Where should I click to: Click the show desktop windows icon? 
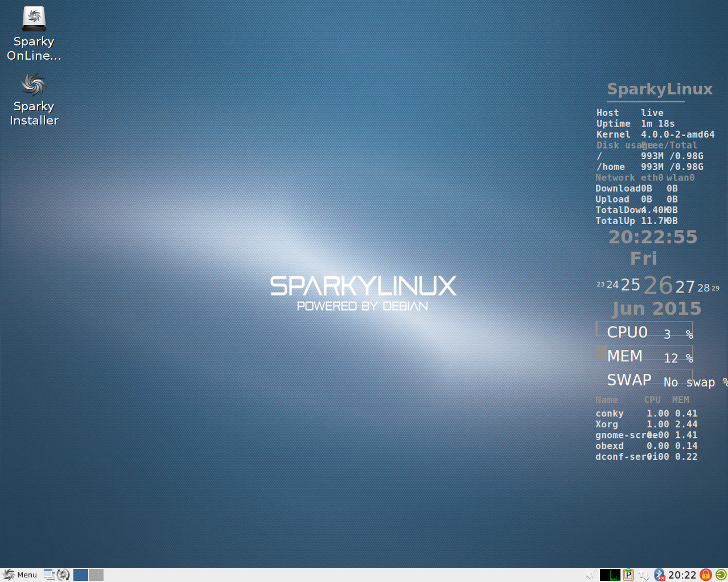tap(50, 575)
